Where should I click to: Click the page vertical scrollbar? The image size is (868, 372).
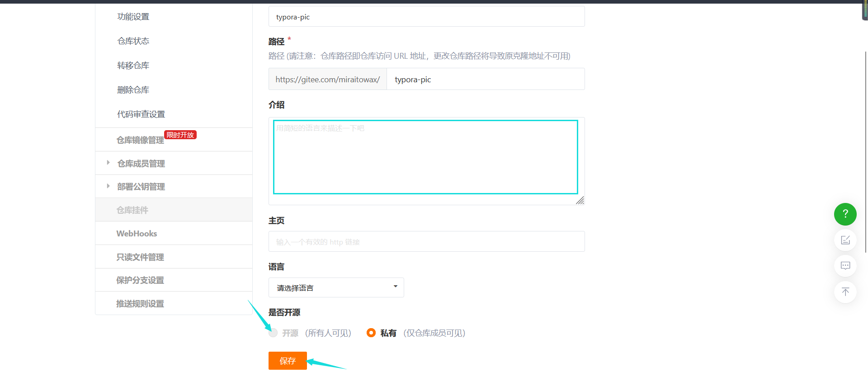click(x=866, y=151)
